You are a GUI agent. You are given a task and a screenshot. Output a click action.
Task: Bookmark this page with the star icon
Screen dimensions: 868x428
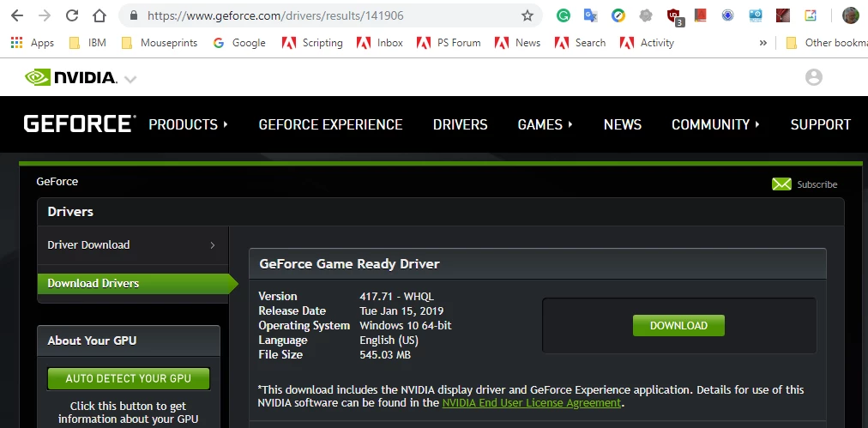527,15
